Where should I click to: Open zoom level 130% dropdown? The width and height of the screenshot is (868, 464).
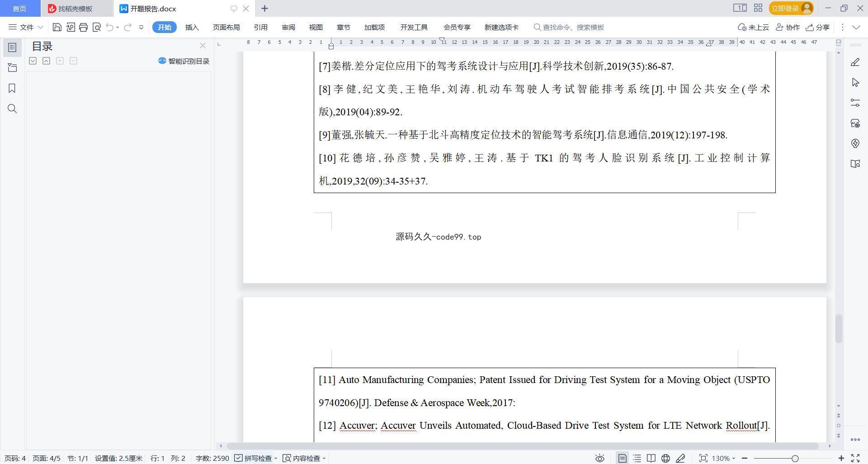(723, 458)
